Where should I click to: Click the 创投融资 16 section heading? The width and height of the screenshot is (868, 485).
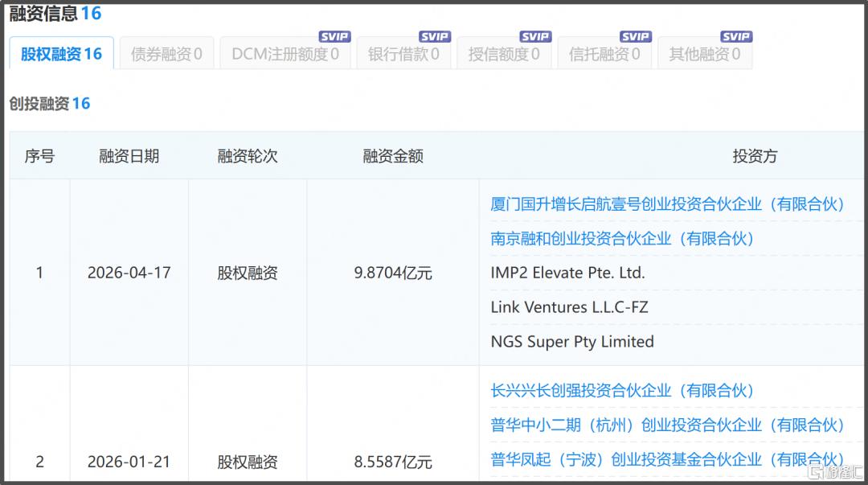click(49, 104)
